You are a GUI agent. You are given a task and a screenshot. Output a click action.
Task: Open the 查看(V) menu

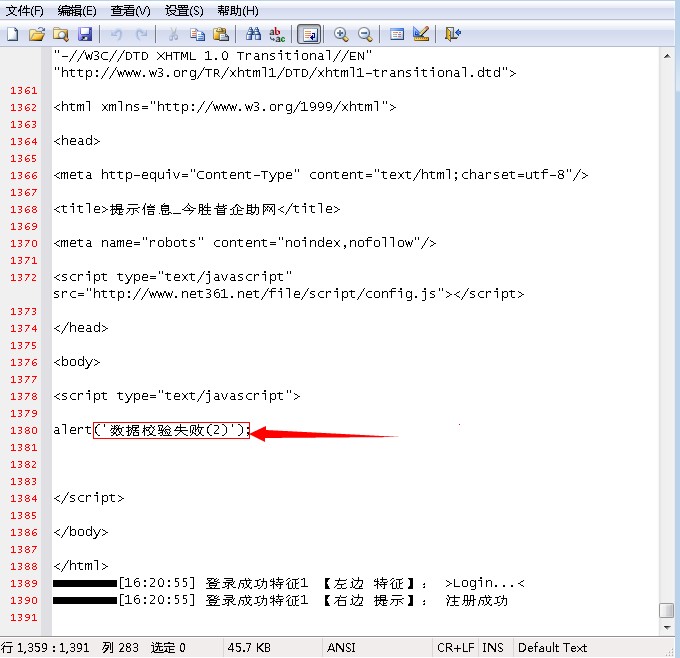[x=130, y=10]
